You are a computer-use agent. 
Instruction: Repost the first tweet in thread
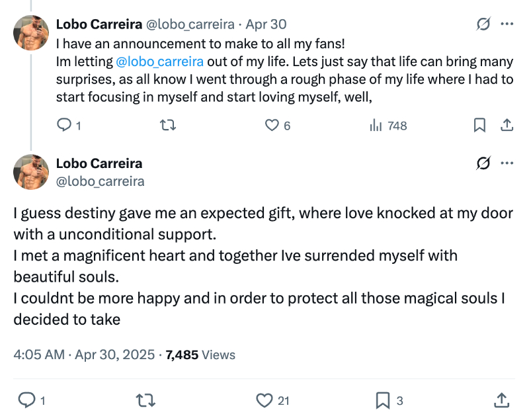[x=169, y=125]
